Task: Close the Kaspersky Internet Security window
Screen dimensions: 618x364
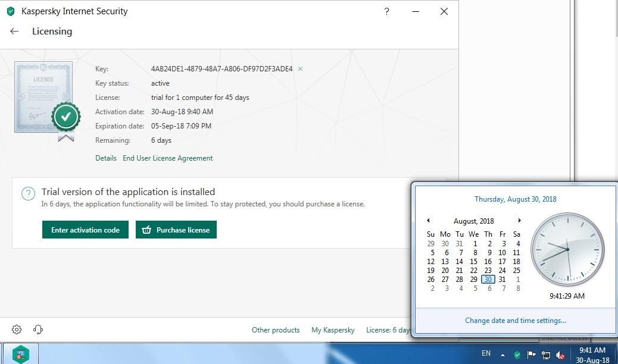Action: pos(444,11)
